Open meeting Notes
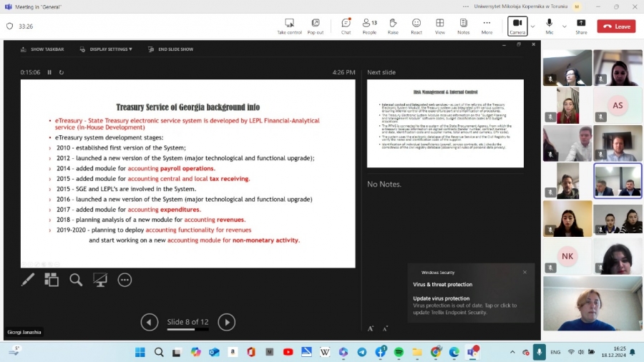The width and height of the screenshot is (644, 362). tap(464, 26)
